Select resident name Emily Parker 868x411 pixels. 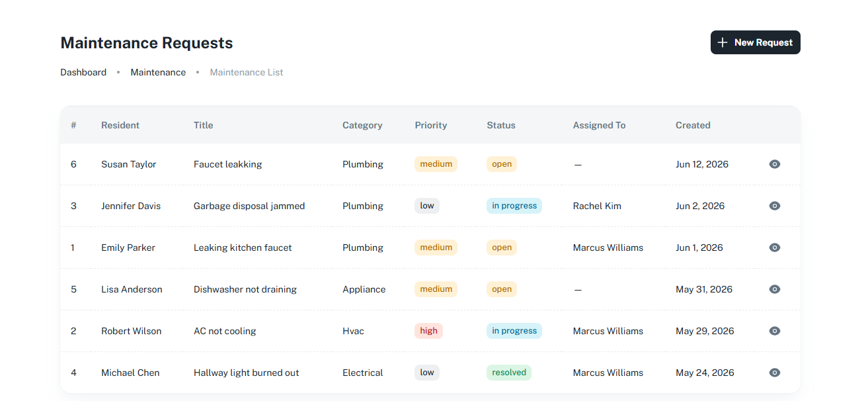(x=128, y=248)
